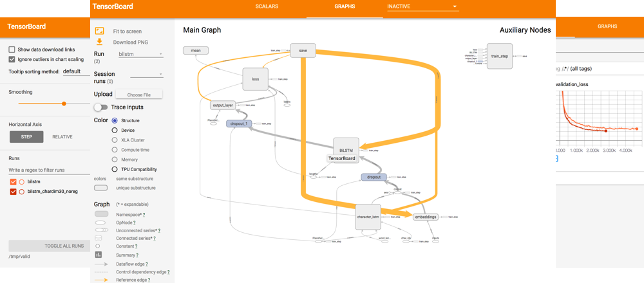
Task: Open the OpNode help question link
Action: [135, 223]
